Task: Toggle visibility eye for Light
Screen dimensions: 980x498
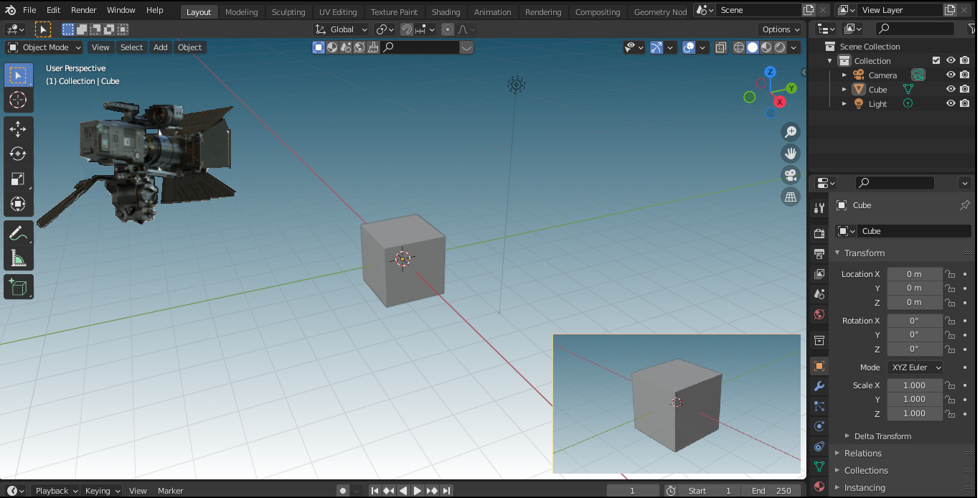Action: coord(951,103)
